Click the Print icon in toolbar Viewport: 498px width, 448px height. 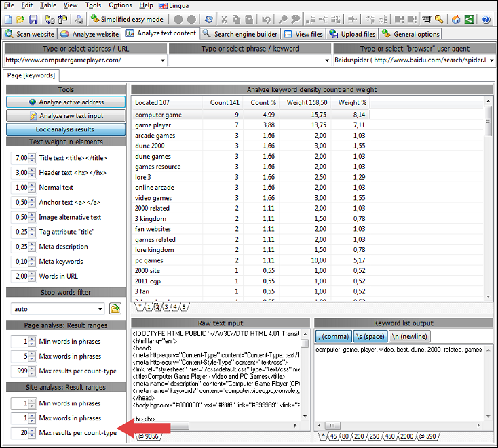(79, 20)
